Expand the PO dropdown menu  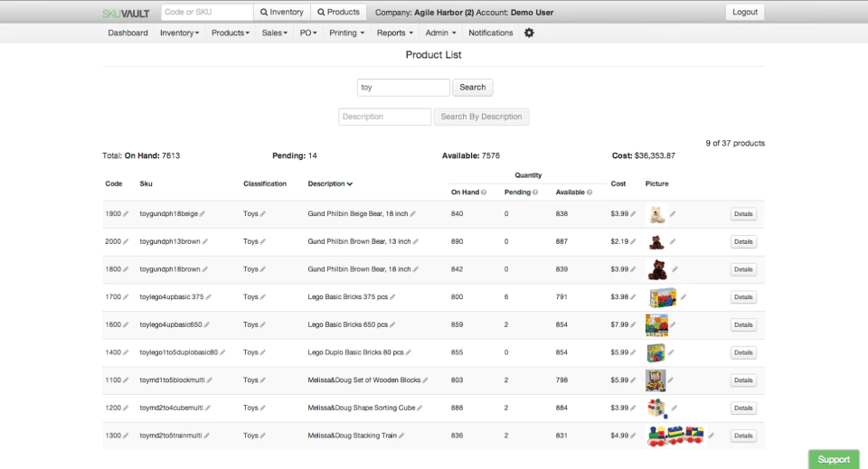click(x=308, y=33)
